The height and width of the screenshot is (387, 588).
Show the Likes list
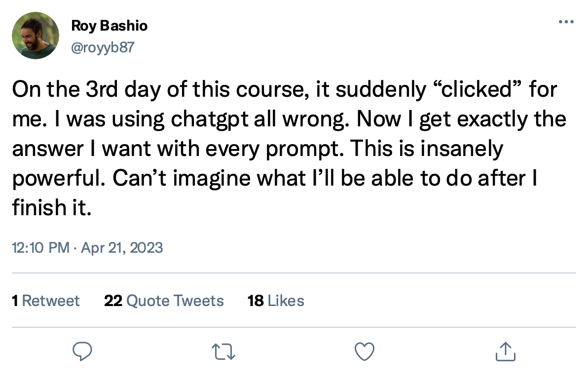(x=286, y=301)
